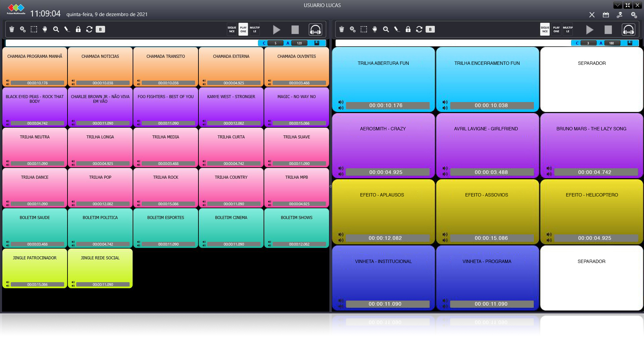Open the gear settings in the left panel toolbar

click(23, 29)
